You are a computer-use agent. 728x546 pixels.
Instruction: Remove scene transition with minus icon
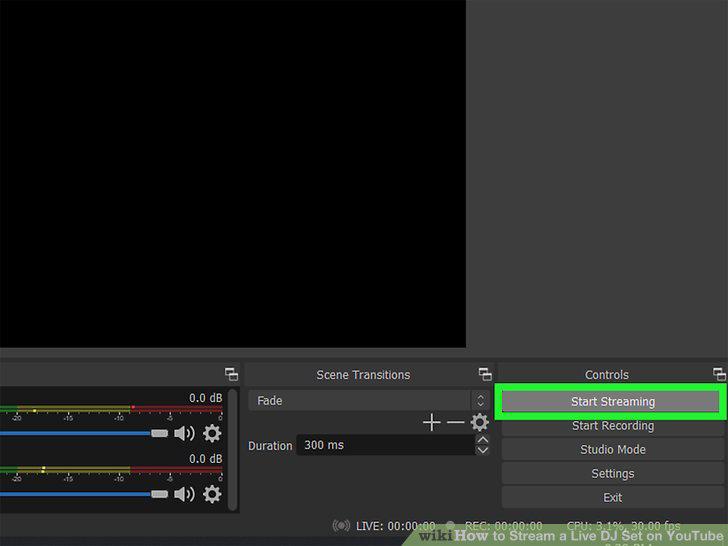(455, 422)
